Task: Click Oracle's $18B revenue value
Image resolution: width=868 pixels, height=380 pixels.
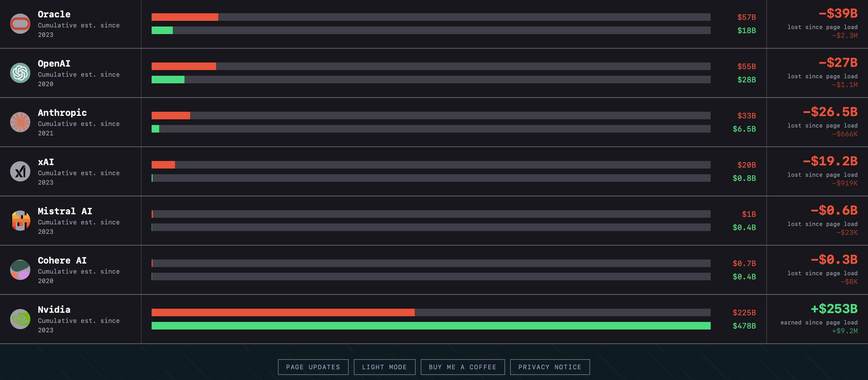Action: coord(747,30)
